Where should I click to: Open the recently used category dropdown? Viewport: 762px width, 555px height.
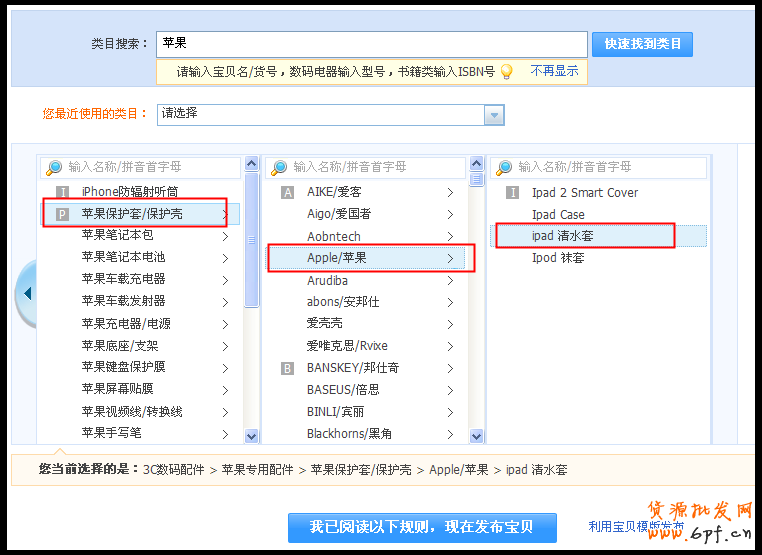[494, 115]
